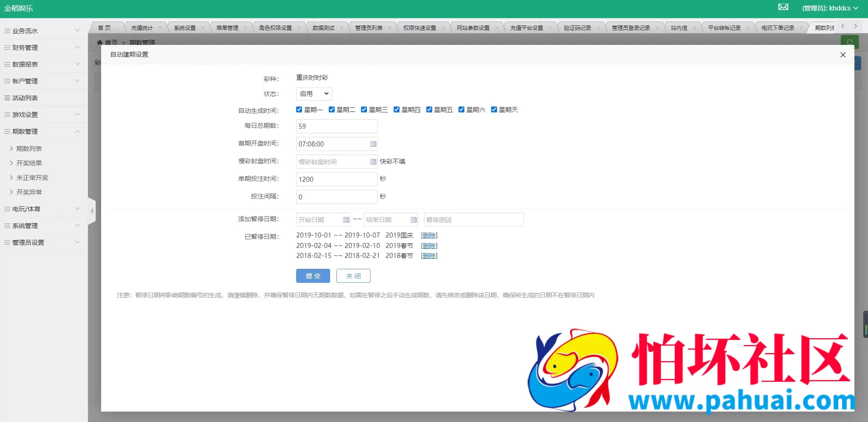Viewport: 868px width, 422px height.
Task: Uncheck the 星期一 checkbox
Action: (299, 109)
